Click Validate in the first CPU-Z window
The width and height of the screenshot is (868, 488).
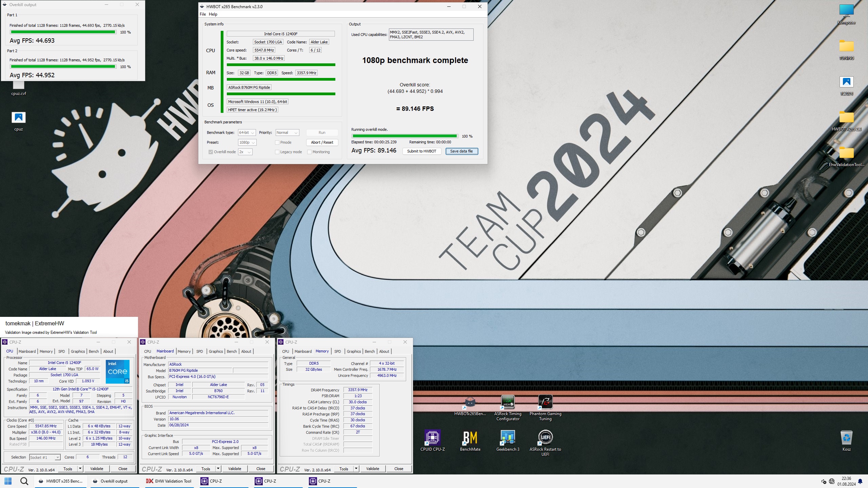click(x=97, y=469)
